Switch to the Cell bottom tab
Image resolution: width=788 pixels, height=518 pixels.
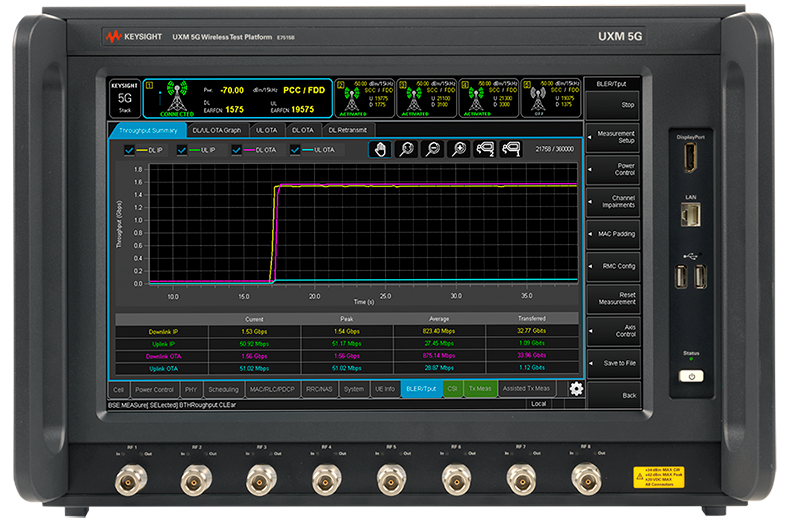pos(119,389)
